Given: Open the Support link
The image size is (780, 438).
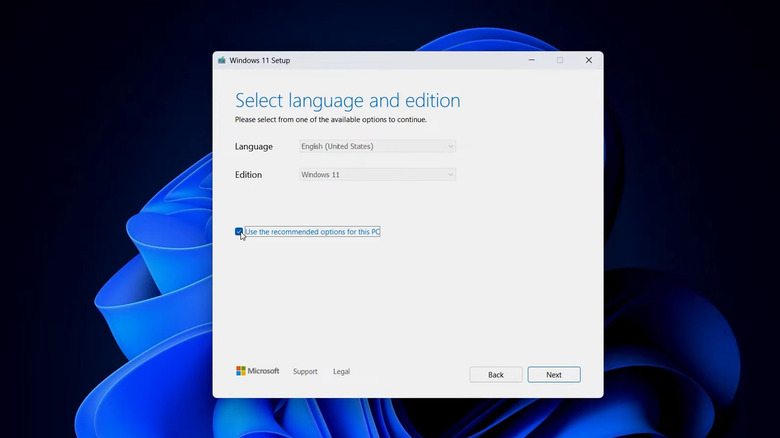Looking at the screenshot, I should point(305,371).
